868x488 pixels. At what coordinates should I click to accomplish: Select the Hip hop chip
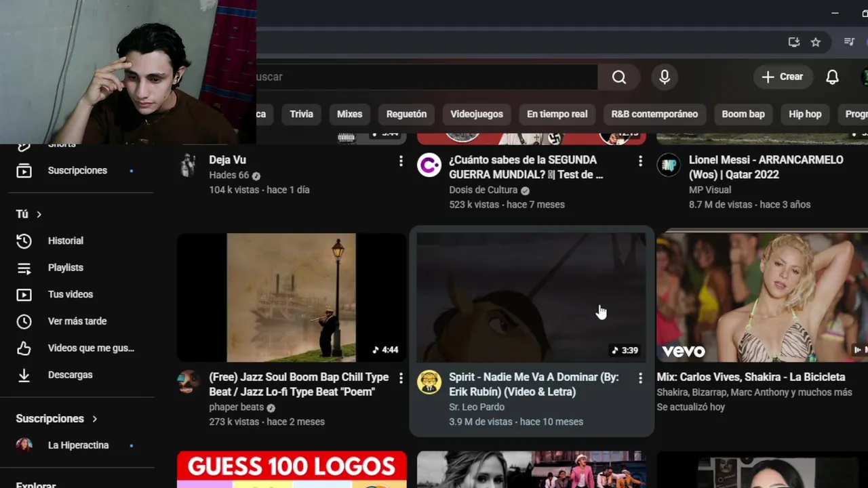(x=805, y=114)
